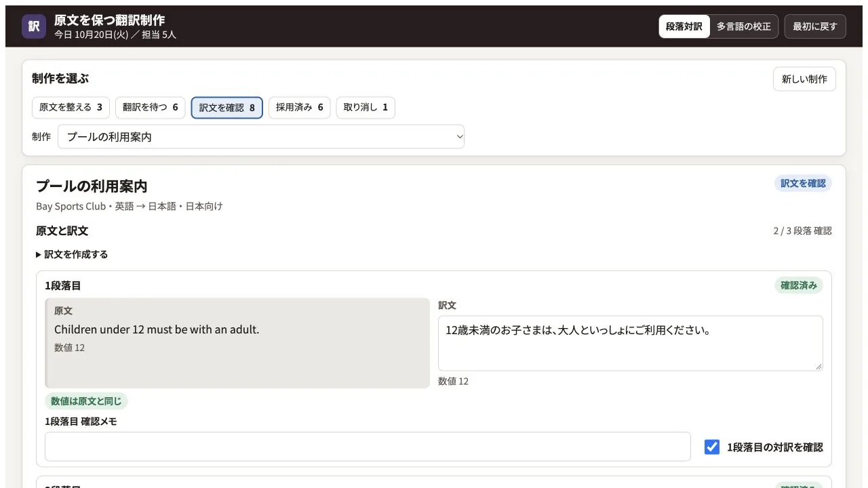Expand 訳文を作成する disclosure
This screenshot has height=488, width=868.
click(72, 254)
